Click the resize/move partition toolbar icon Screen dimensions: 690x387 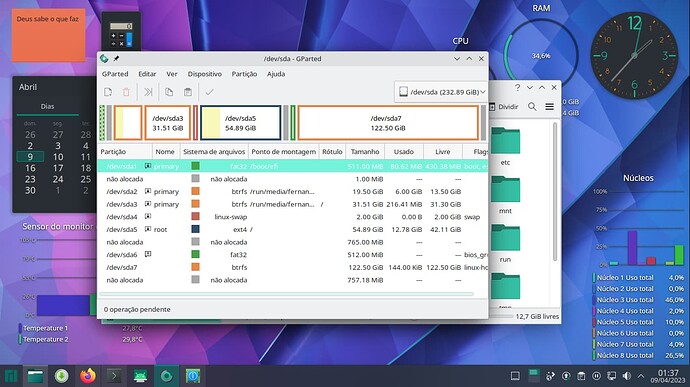tap(148, 92)
